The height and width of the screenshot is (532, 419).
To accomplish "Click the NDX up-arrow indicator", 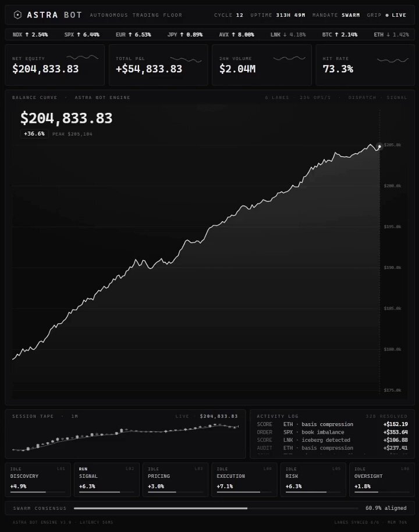I will [27, 34].
